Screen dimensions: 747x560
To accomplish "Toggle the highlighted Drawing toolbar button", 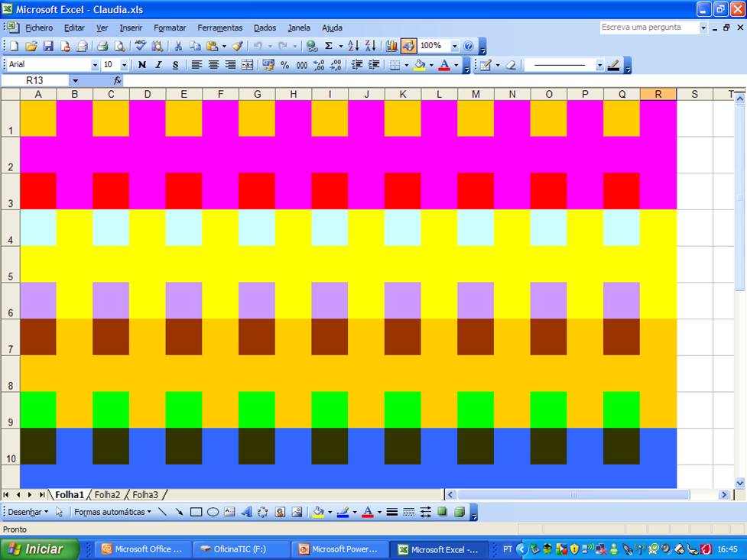I will (x=408, y=46).
